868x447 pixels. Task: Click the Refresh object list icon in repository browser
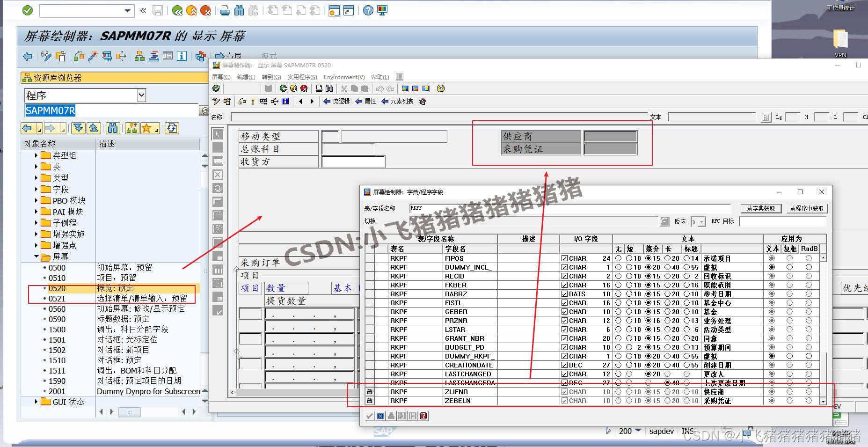point(172,128)
